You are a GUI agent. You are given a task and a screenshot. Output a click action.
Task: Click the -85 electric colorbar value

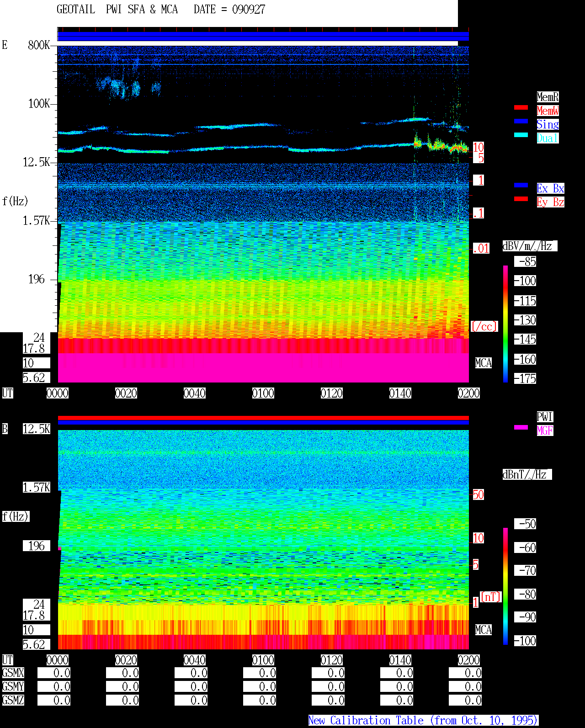tap(525, 261)
